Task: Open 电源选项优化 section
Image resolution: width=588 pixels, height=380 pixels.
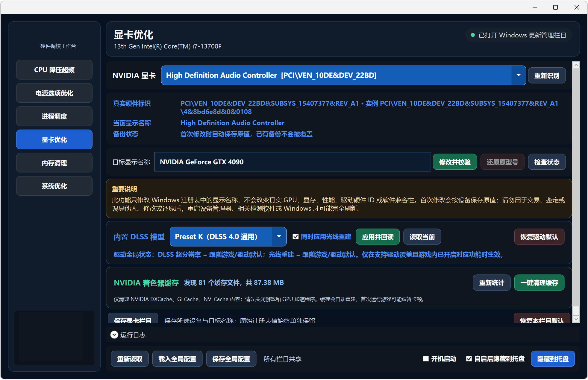Action: pyautogui.click(x=54, y=93)
